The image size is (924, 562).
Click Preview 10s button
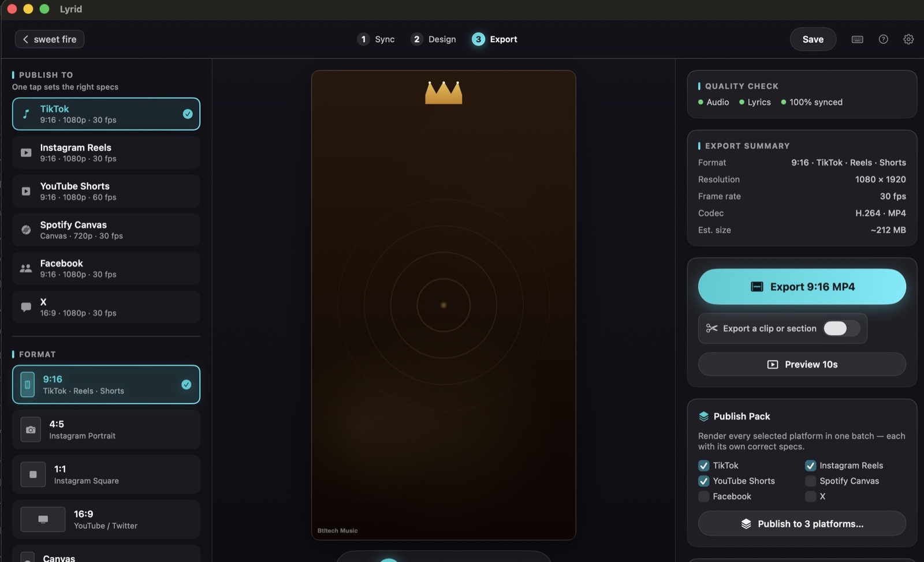pos(802,364)
